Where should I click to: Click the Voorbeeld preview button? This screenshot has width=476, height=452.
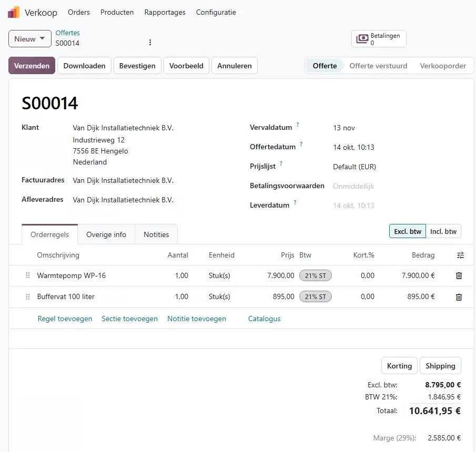(186, 66)
